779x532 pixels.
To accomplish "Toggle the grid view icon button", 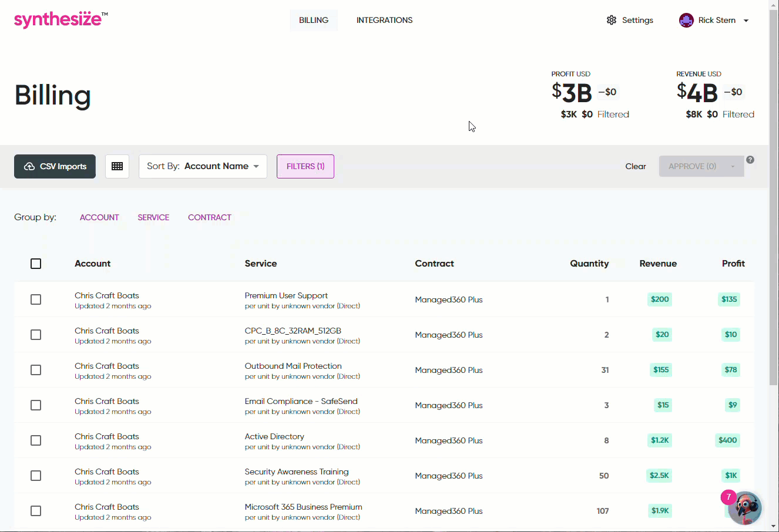I will (x=117, y=166).
